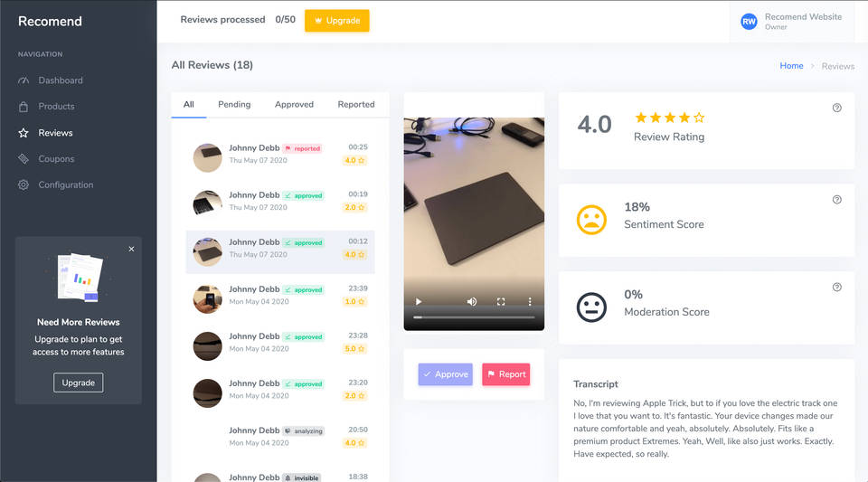This screenshot has height=482, width=868.
Task: Click the 18% sentiment score value
Action: click(637, 207)
